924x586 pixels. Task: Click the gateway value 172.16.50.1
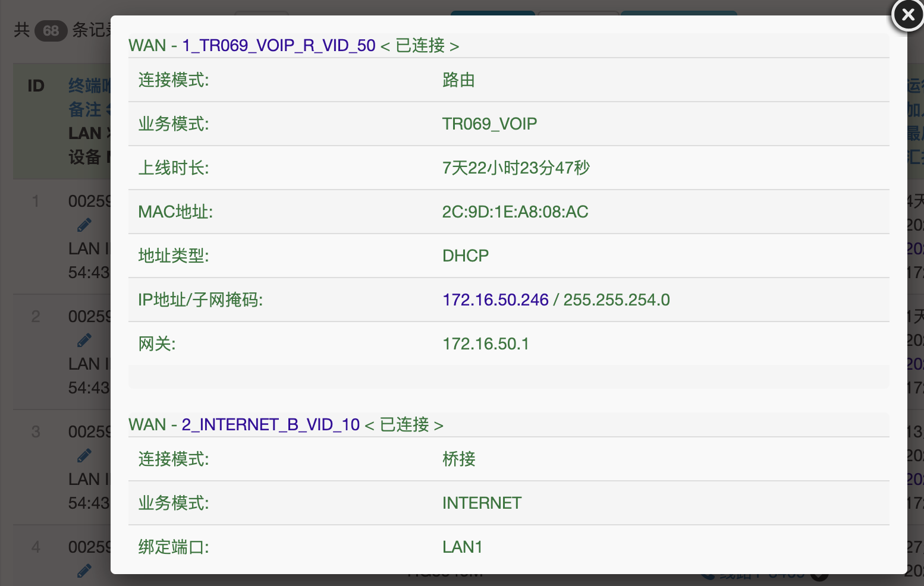point(485,344)
